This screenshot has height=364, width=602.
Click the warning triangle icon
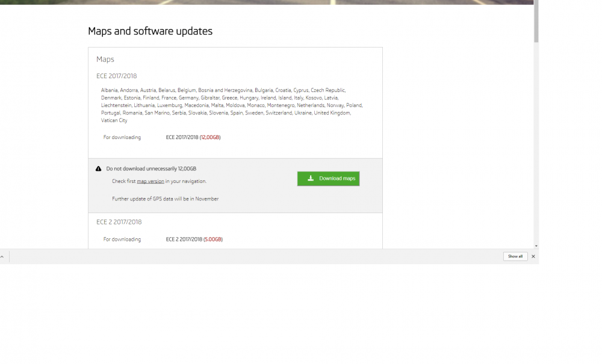(x=98, y=169)
